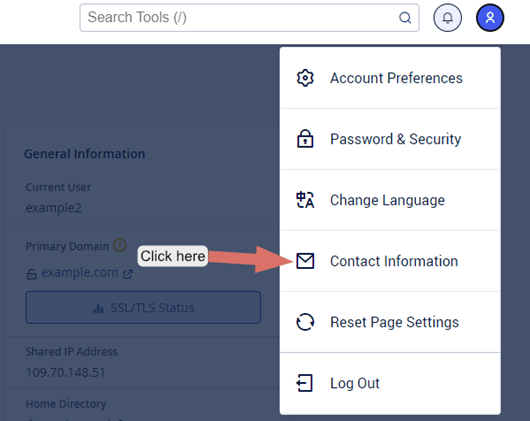Choose Log Out from user menu
Screen dimensions: 530x421
(390, 383)
